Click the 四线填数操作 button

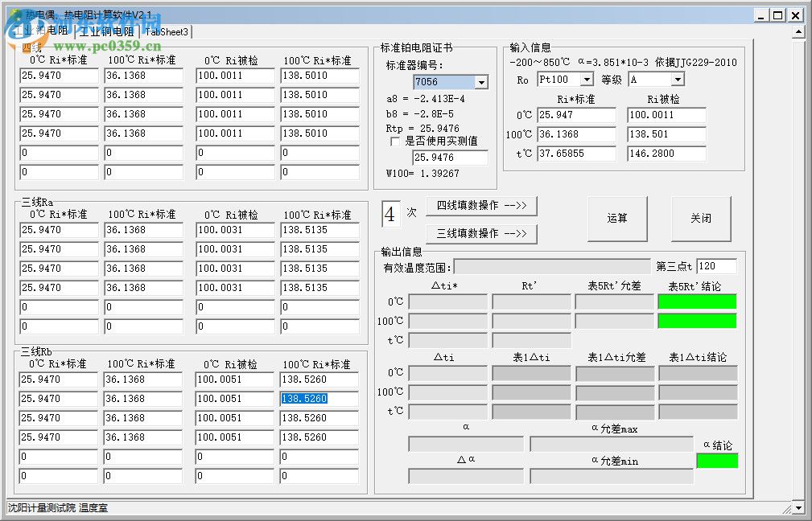tap(481, 207)
